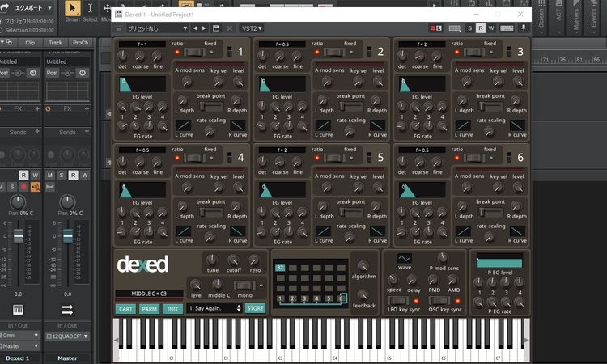Open the Omni input dropdown
This screenshot has width=607, height=364.
tap(19, 336)
